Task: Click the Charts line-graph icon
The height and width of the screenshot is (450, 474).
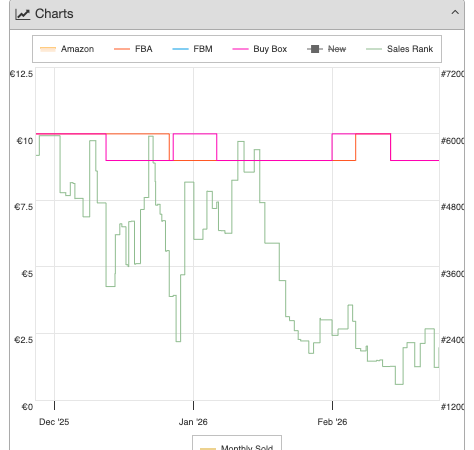Action: (23, 14)
